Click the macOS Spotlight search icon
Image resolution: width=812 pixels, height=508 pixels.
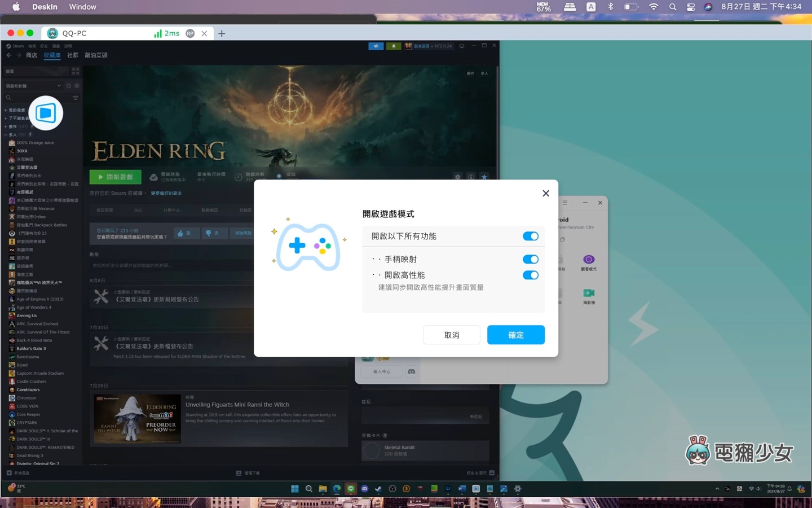coord(673,7)
